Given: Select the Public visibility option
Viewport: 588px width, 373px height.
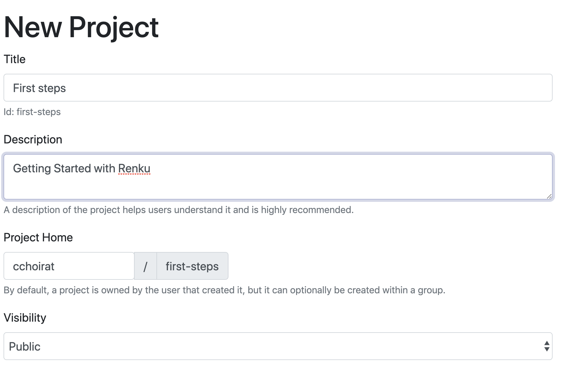Looking at the screenshot, I should [277, 346].
